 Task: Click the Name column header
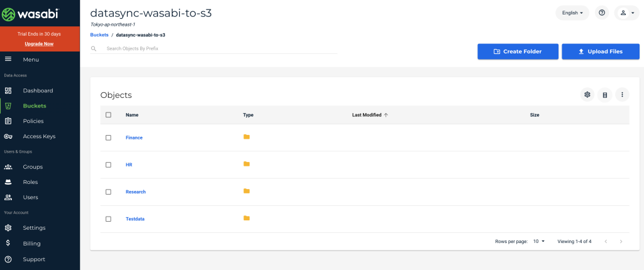pos(132,115)
